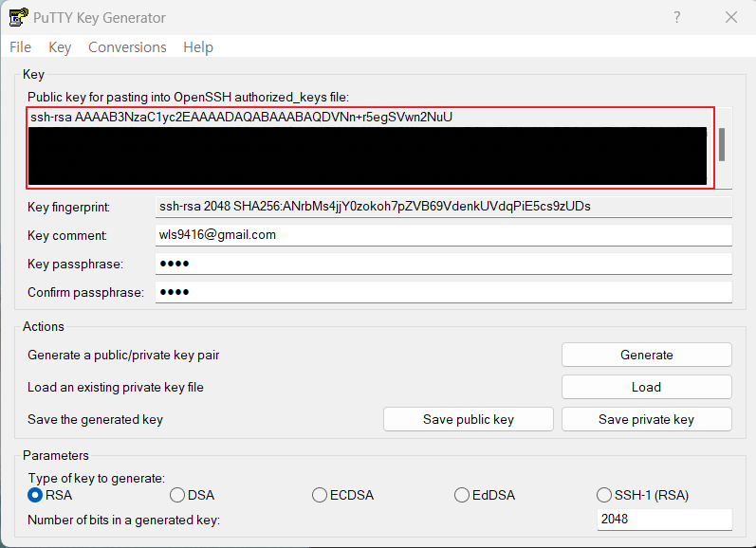Click the 'Generate a public/private key pair' text
Image resolution: width=756 pixels, height=548 pixels.
click(123, 356)
